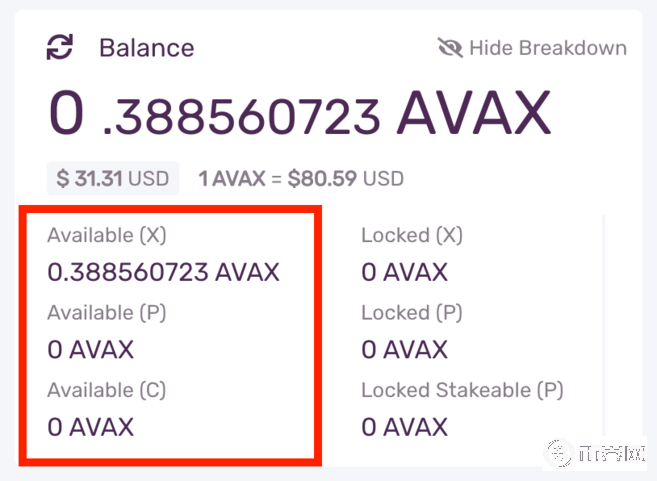Click the Available (X) 0.388560723 AVAX amount
The image size is (657, 481).
point(163,272)
